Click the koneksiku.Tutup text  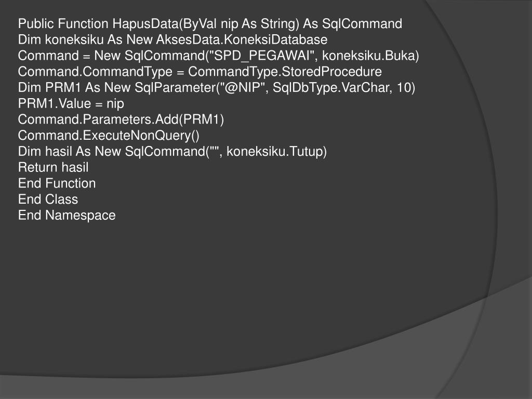coord(274,151)
